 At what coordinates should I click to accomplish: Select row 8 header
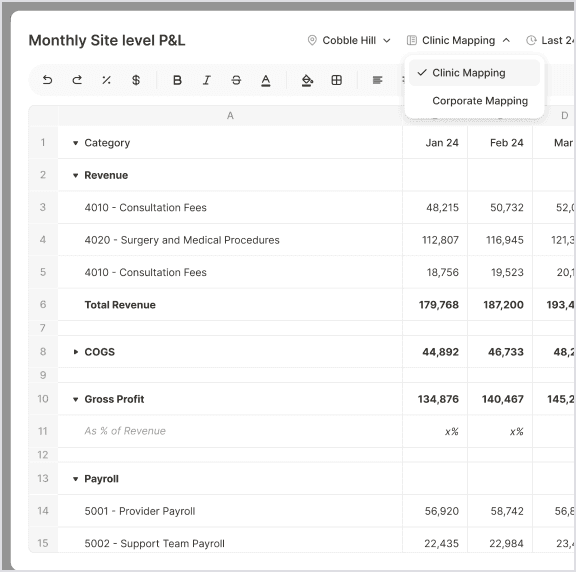[x=43, y=352]
